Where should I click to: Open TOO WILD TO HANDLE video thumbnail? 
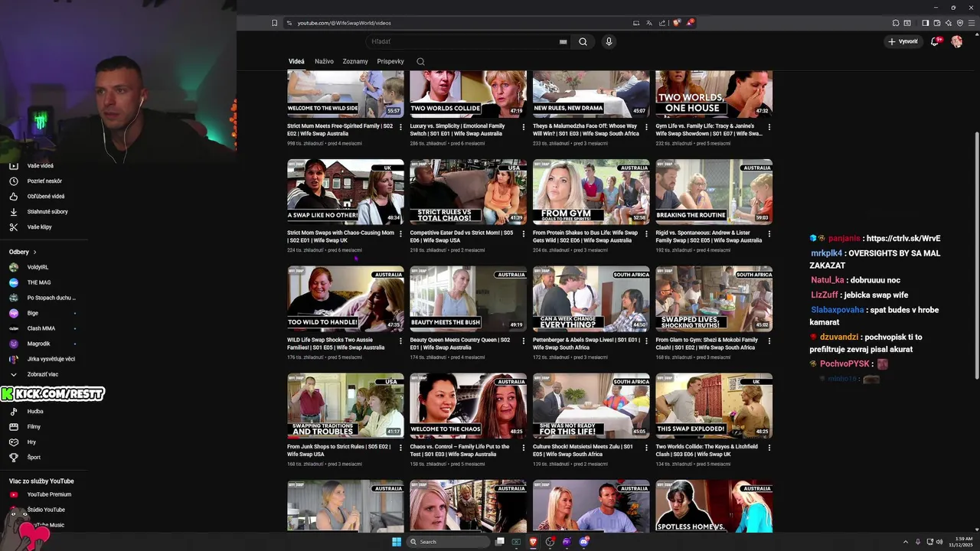(x=345, y=299)
